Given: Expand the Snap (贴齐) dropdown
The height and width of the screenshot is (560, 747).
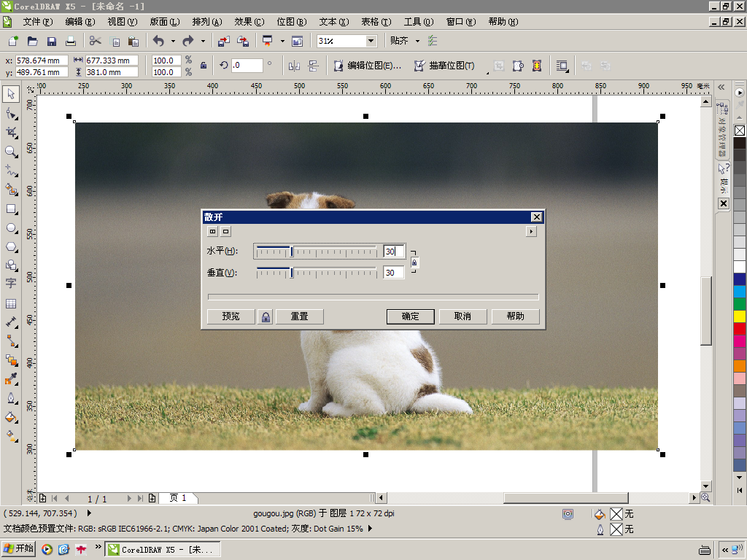Looking at the screenshot, I should (x=418, y=41).
